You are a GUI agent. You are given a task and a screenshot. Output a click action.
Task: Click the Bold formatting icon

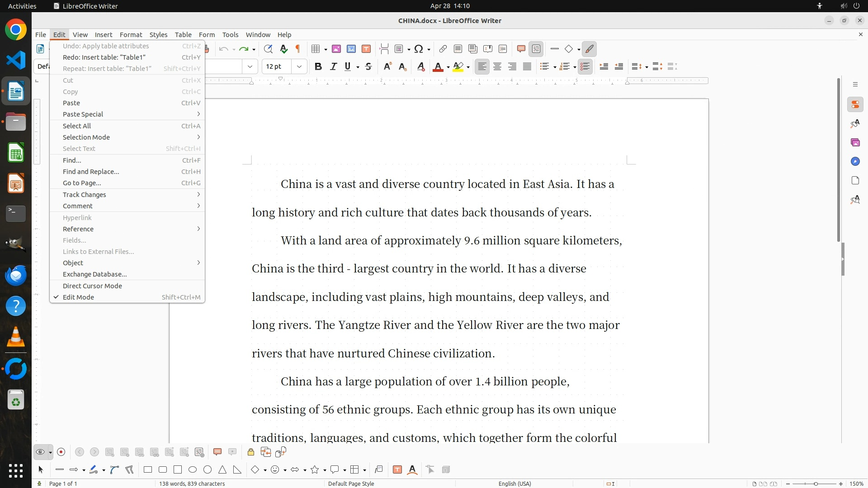pyautogui.click(x=318, y=67)
